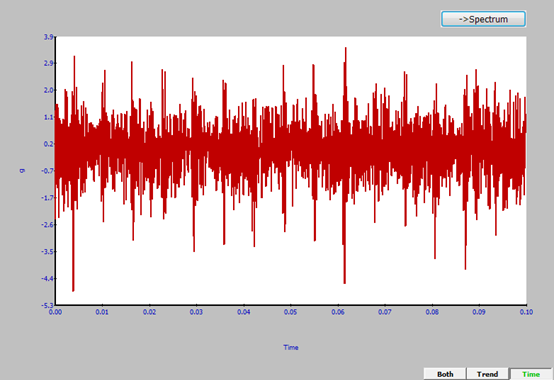Click the -4.4 y-axis value
Image resolution: width=554 pixels, height=380 pixels.
point(48,278)
